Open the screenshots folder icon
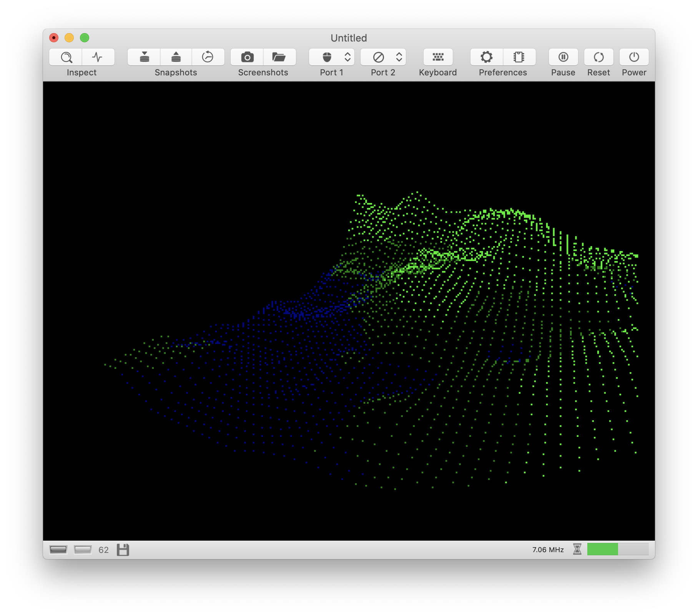Image resolution: width=698 pixels, height=616 pixels. coord(279,57)
